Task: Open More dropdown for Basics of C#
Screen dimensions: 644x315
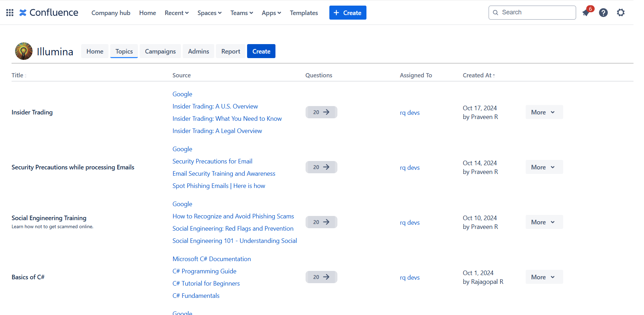Action: pyautogui.click(x=544, y=277)
